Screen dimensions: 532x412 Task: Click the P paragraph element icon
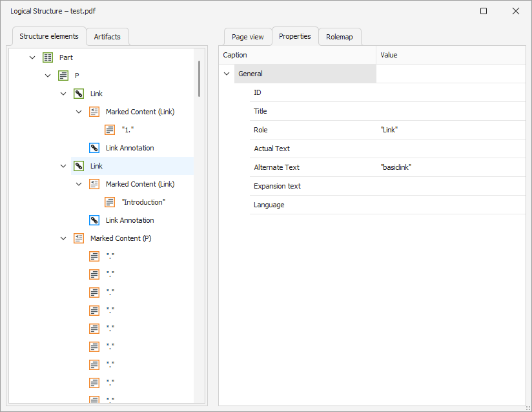[63, 76]
